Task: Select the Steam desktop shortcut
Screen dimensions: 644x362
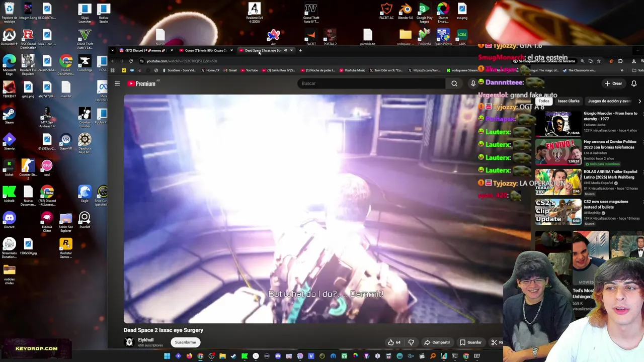Action: (x=9, y=116)
